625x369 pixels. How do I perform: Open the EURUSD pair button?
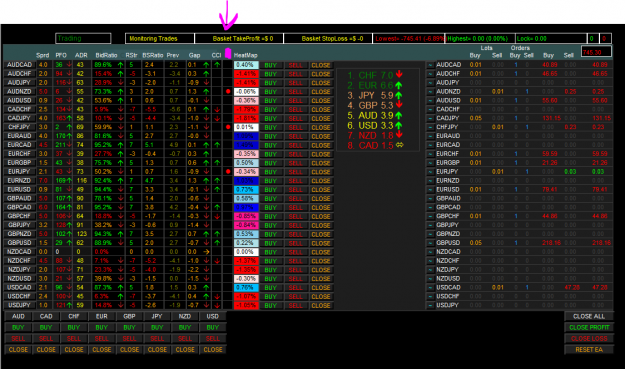click(x=20, y=190)
